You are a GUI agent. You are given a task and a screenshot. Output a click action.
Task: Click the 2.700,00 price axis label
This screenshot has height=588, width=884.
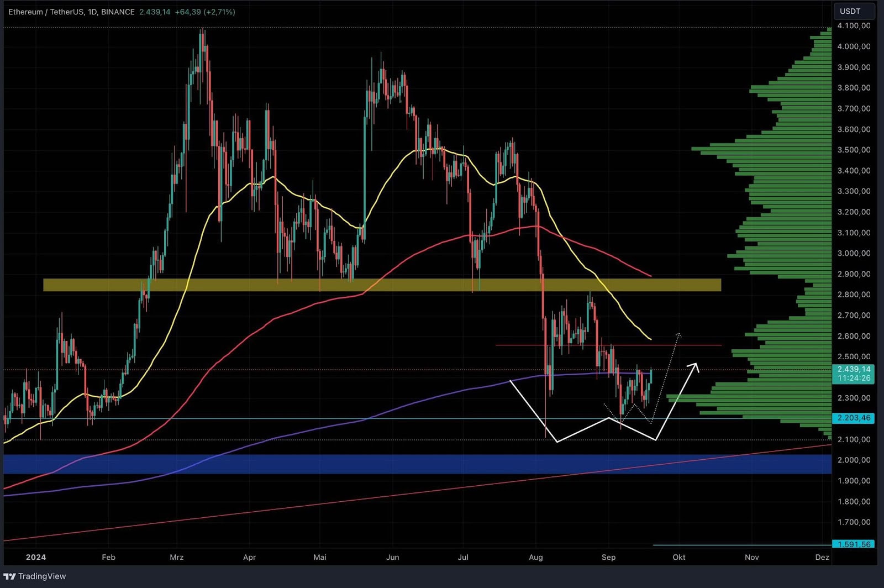pyautogui.click(x=854, y=316)
